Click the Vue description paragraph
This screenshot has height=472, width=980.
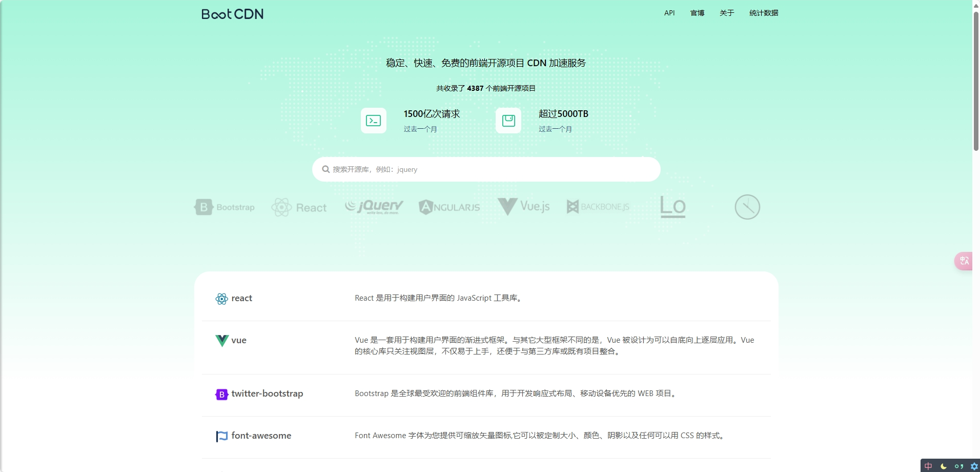(555, 346)
